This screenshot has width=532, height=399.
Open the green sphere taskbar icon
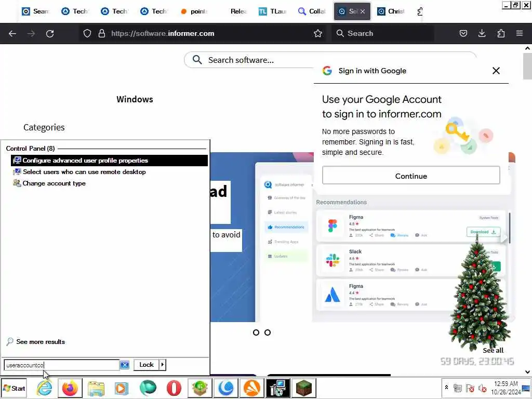[x=148, y=388]
